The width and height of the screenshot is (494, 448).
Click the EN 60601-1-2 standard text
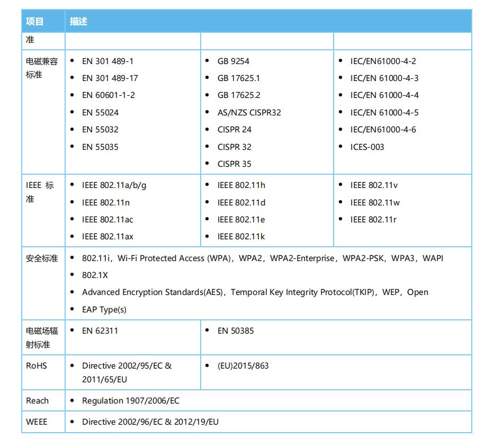pyautogui.click(x=108, y=95)
